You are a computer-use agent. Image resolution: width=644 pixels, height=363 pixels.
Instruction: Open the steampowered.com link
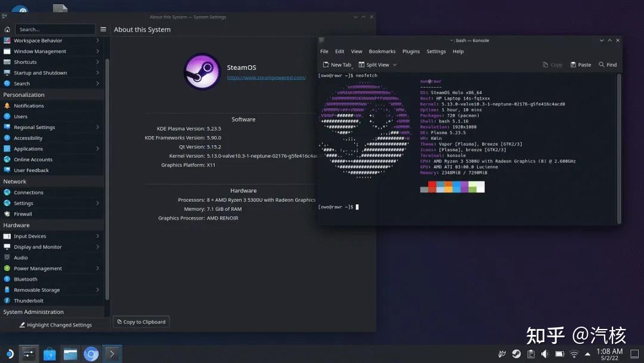pos(266,77)
